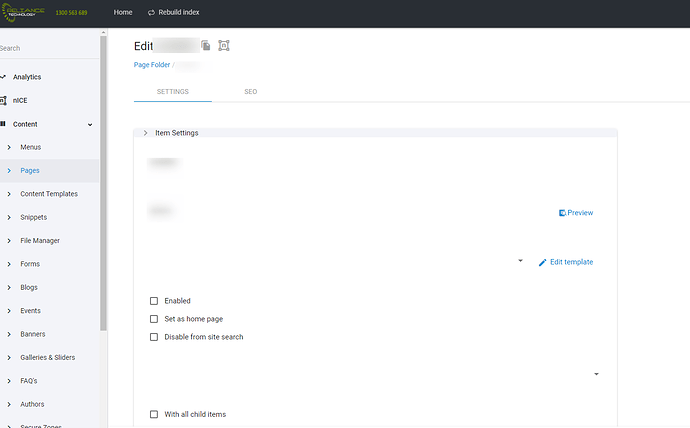This screenshot has width=690, height=428.
Task: Click the sidebar vertical scrollbar
Action: click(x=103, y=183)
